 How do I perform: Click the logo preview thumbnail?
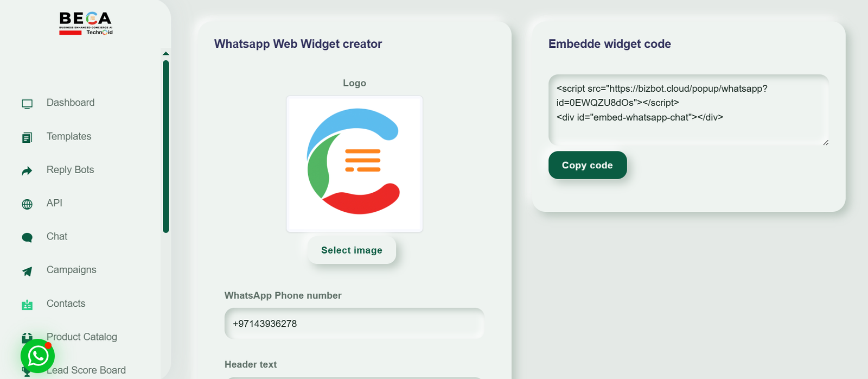pos(354,164)
